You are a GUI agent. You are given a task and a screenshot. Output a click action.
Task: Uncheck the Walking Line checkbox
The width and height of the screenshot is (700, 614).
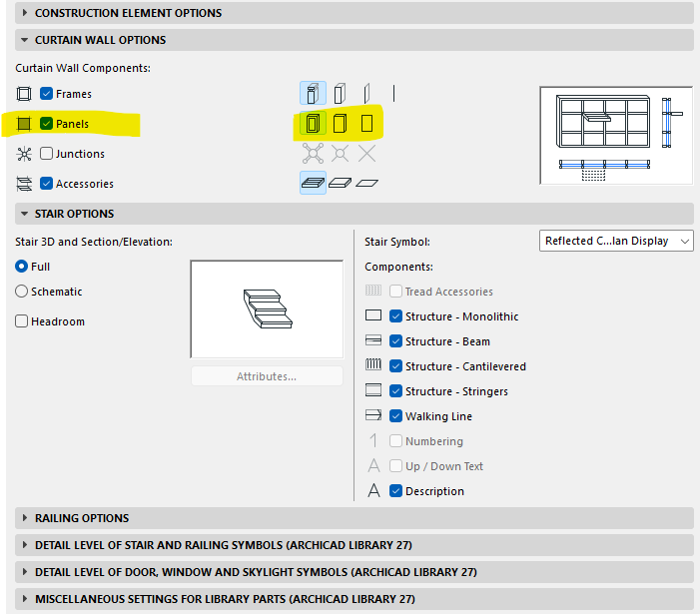tap(396, 416)
